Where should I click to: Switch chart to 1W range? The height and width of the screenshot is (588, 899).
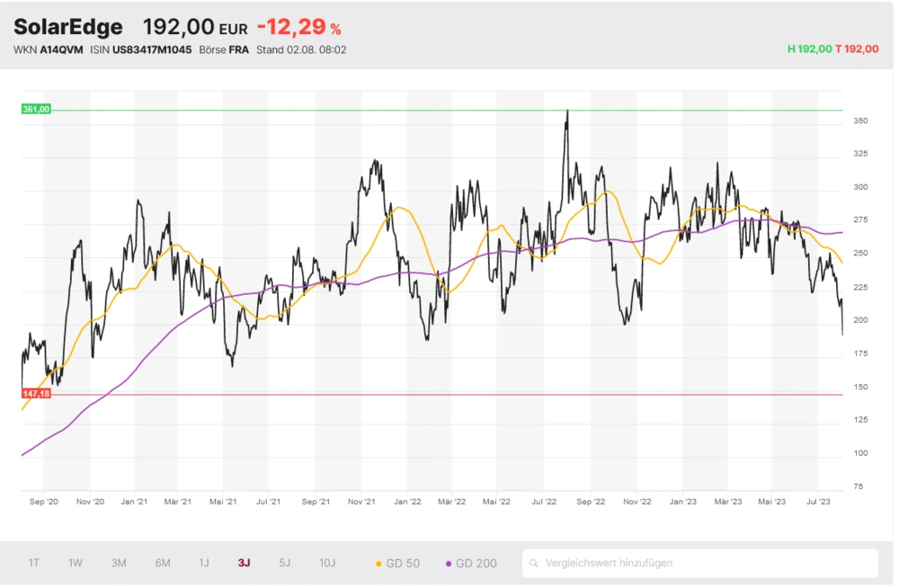[x=76, y=564]
